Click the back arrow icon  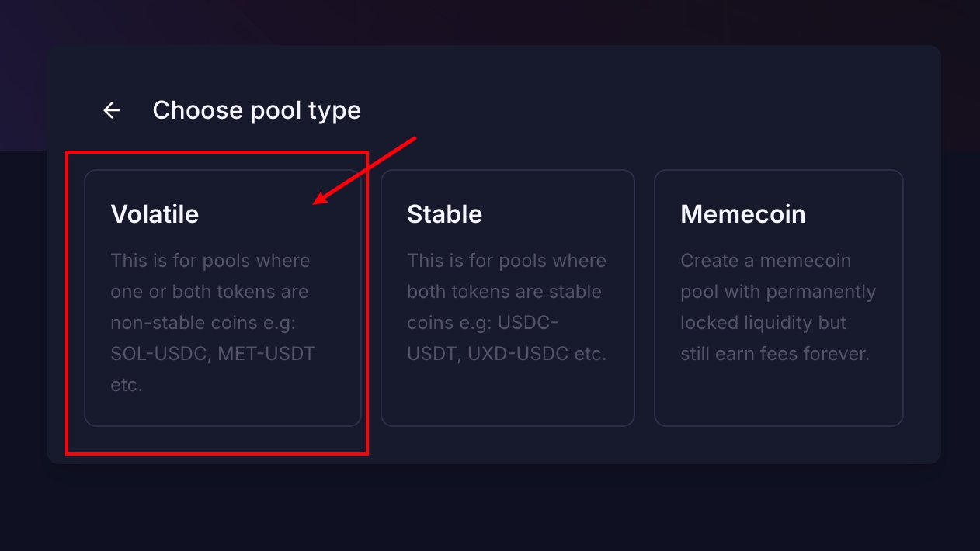pyautogui.click(x=112, y=110)
